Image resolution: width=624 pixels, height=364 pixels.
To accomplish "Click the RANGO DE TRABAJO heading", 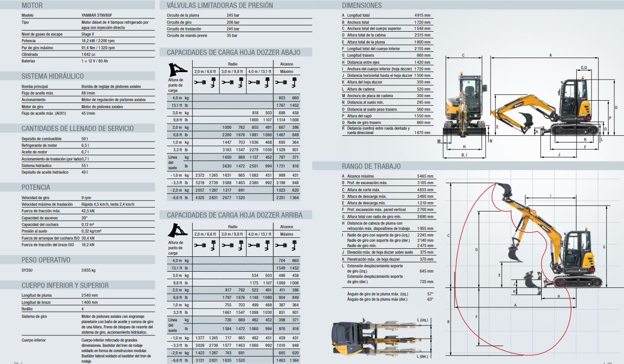I will (x=371, y=166).
